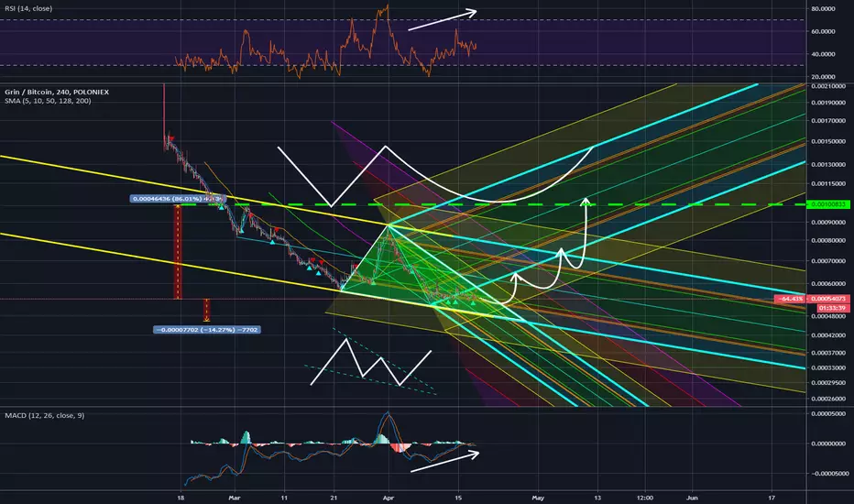The image size is (854, 504).
Task: Click the May label on the time axis
Action: 538,498
